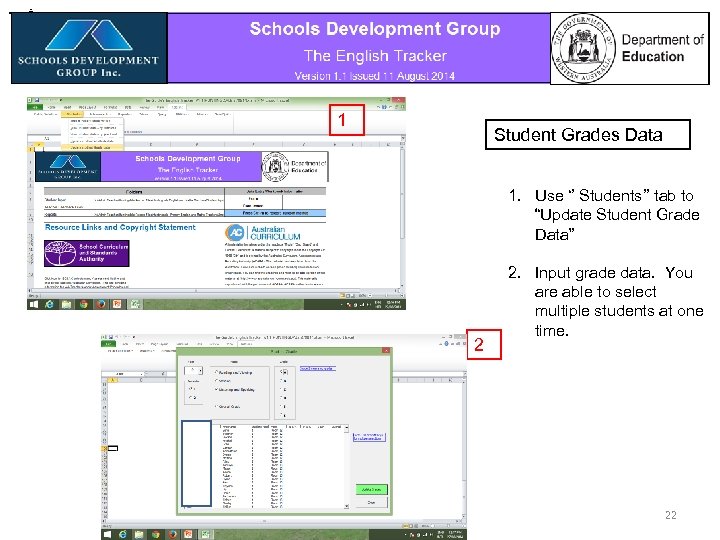Open the Students dropdown tab in the upper ribbon
This screenshot has width=720, height=540.
[x=73, y=114]
